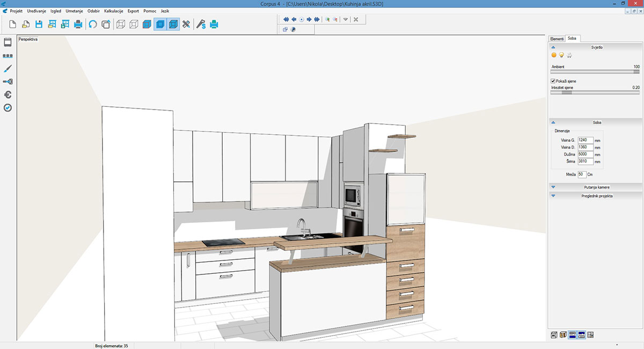644x349 pixels.
Task: Click the blue checkmark icon in sidebar
Action: (8, 108)
